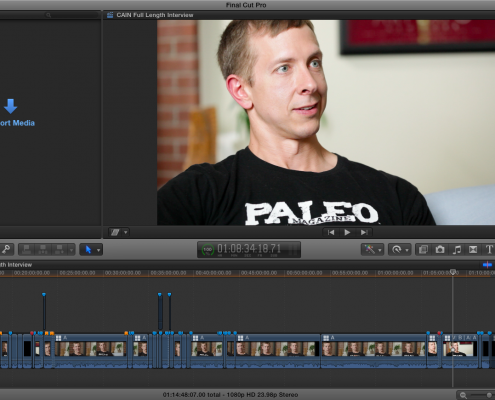Click the background tasks 100% indicator
495x400 pixels.
click(x=208, y=249)
